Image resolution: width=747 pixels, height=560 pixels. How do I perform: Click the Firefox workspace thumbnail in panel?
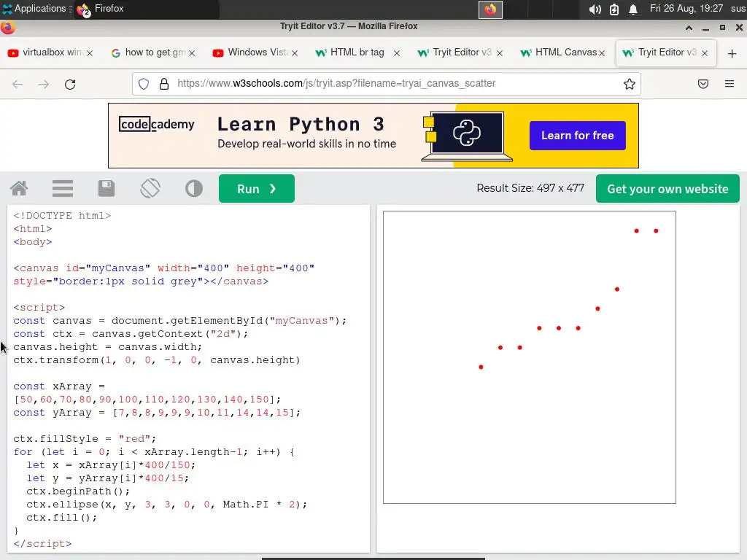point(490,9)
